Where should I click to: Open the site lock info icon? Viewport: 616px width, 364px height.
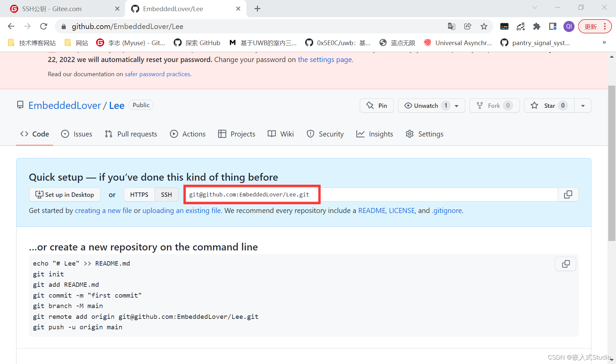click(64, 26)
